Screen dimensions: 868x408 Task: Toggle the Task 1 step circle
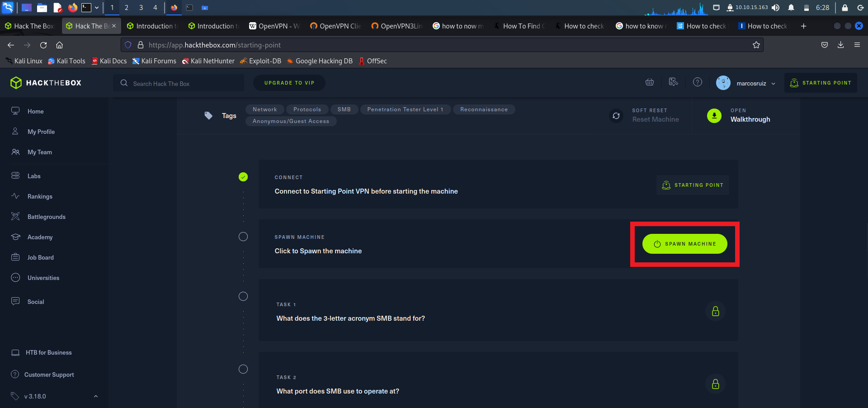point(243,296)
